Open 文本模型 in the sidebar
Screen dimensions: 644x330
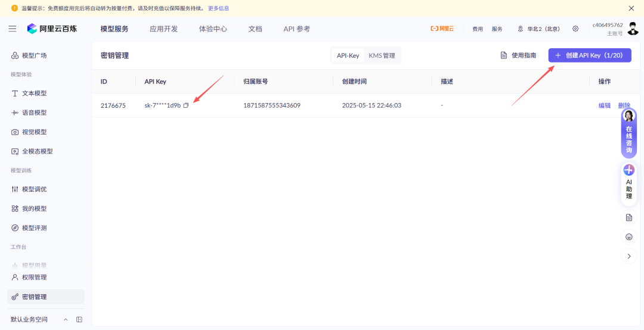pos(34,94)
